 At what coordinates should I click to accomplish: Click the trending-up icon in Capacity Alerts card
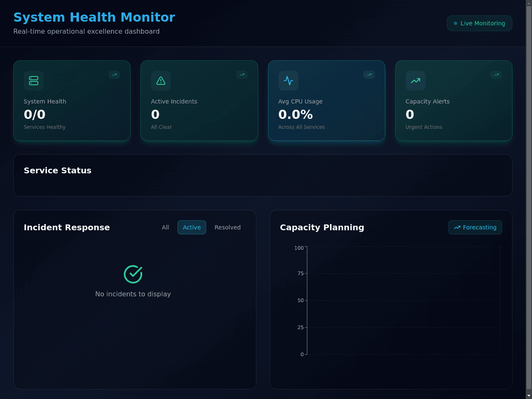tap(416, 81)
